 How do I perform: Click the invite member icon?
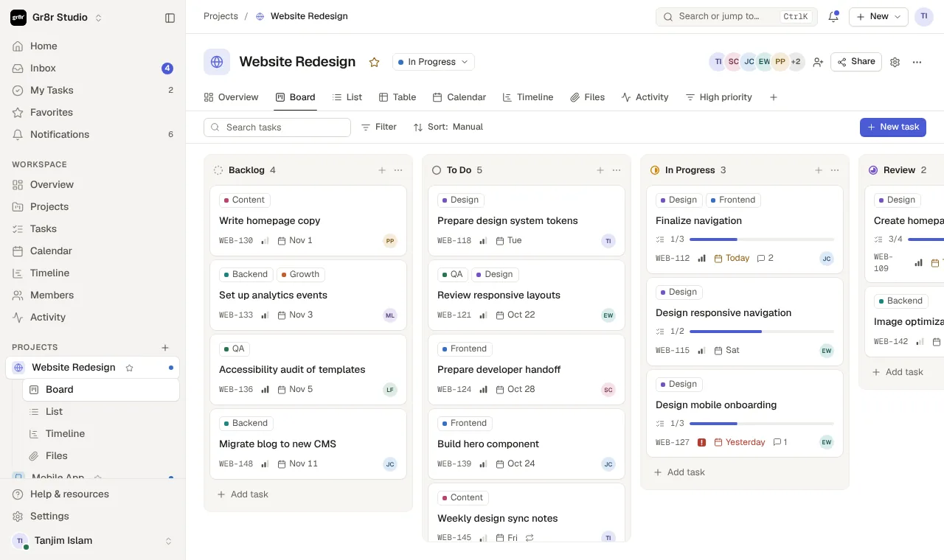coord(818,62)
